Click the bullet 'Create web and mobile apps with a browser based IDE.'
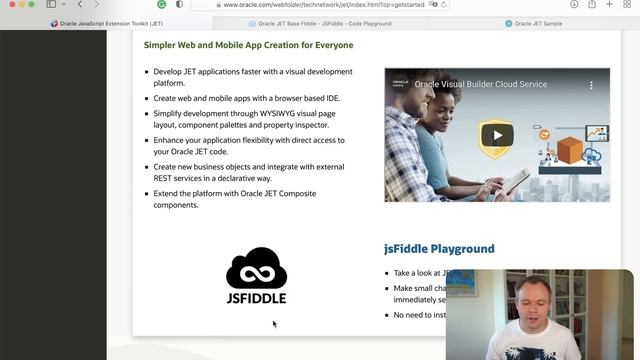640x360 pixels. (x=247, y=98)
